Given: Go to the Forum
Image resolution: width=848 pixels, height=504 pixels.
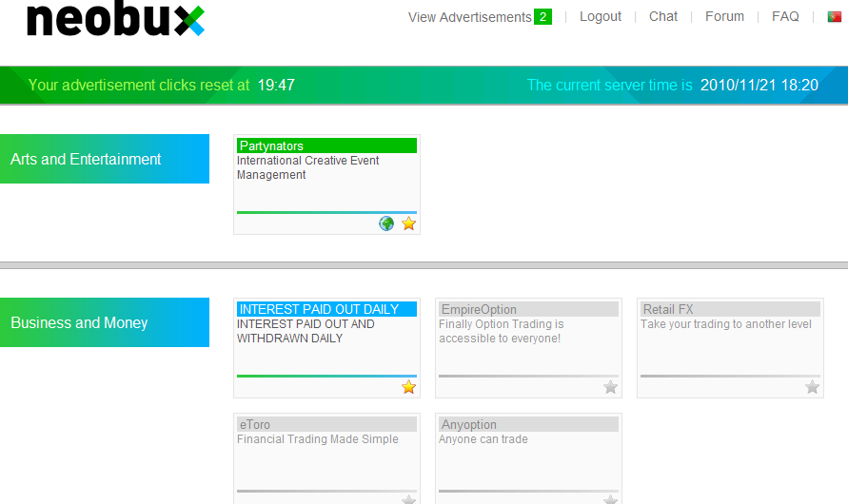Looking at the screenshot, I should [x=724, y=17].
